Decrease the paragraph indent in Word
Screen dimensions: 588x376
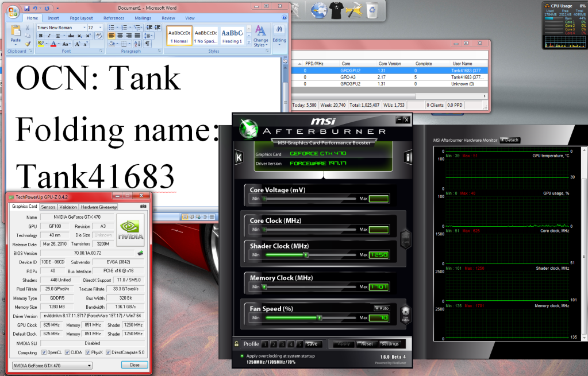(149, 28)
